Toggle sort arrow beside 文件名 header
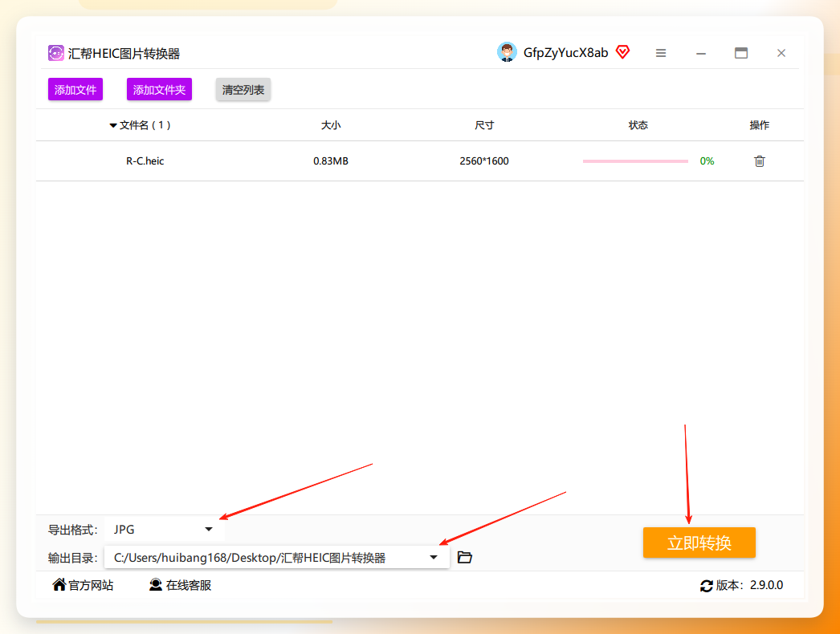 [x=113, y=125]
